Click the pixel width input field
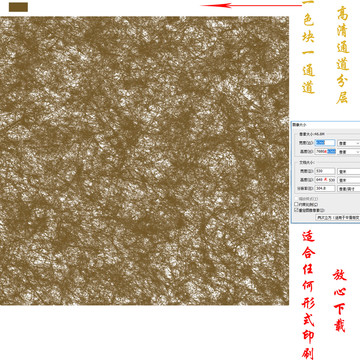Image resolution: width=360 pixels, height=360 pixels. click(x=325, y=143)
